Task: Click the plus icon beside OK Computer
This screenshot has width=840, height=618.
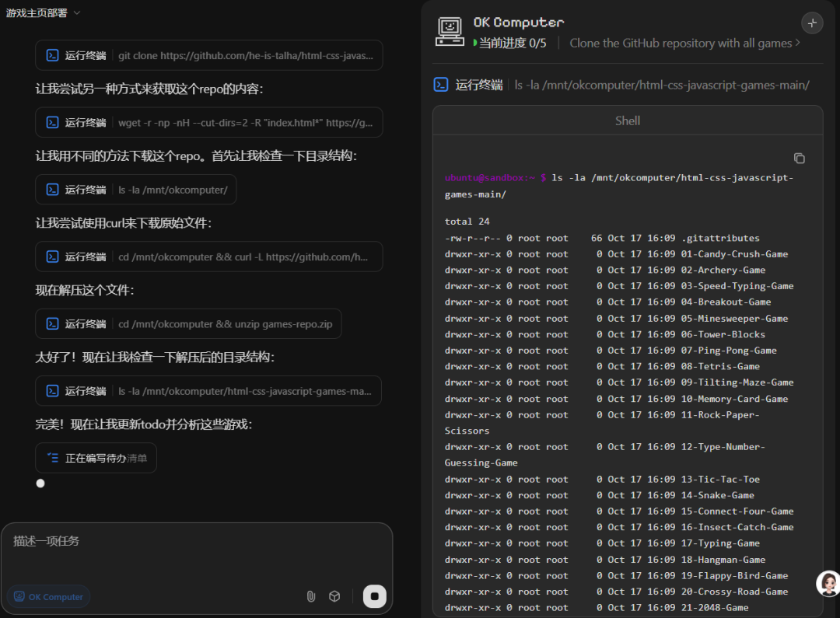Action: [812, 23]
